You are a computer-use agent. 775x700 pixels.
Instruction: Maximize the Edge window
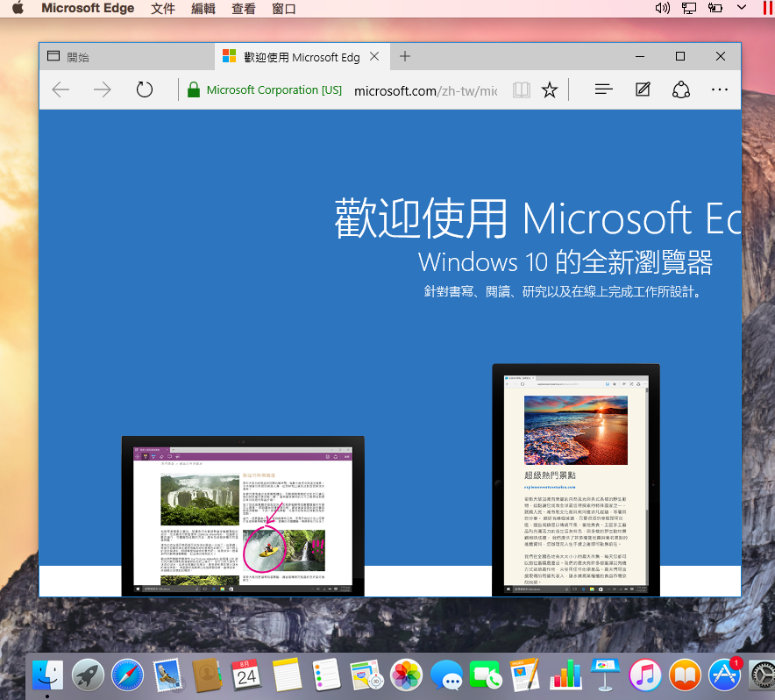680,56
